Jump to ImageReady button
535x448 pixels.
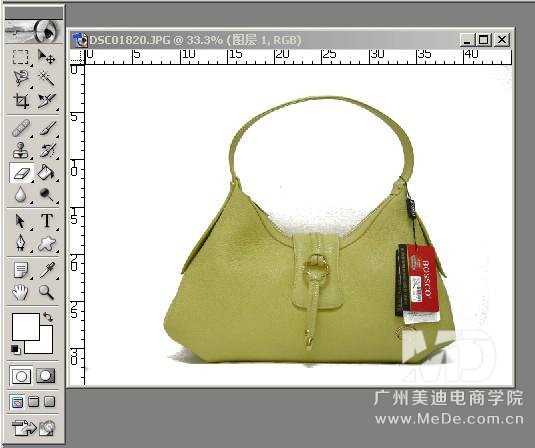pos(33,427)
